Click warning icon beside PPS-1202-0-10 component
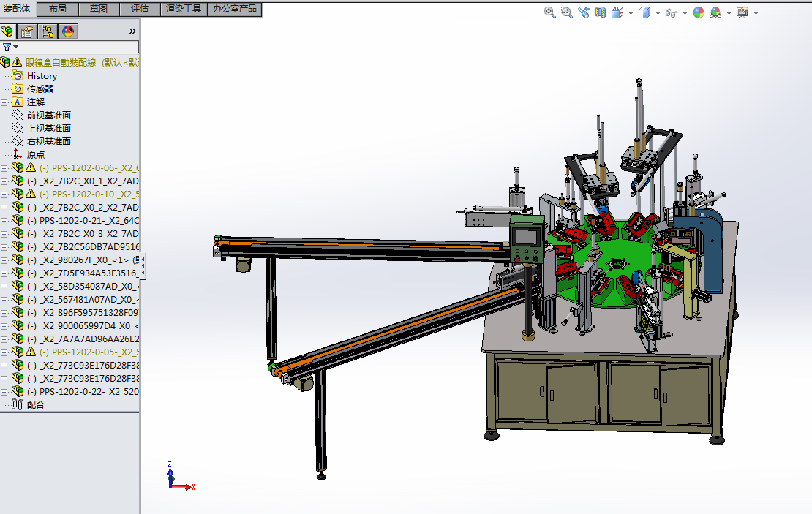The width and height of the screenshot is (812, 514). point(31,194)
